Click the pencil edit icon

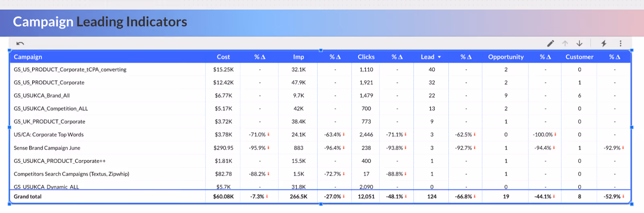[x=551, y=43]
